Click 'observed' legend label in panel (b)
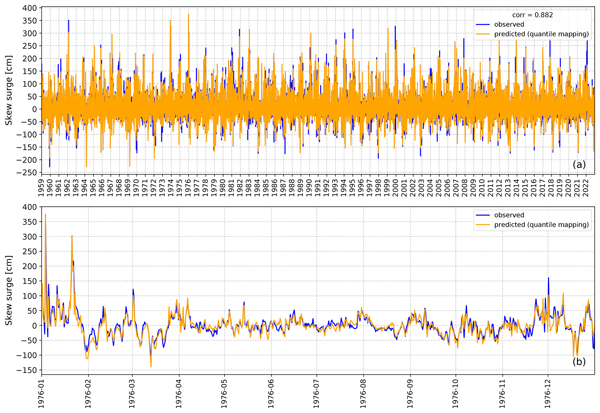This screenshot has height=413, width=600. point(509,215)
